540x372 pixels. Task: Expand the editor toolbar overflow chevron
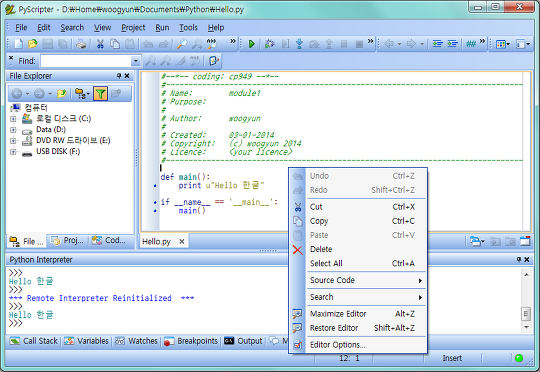point(482,41)
